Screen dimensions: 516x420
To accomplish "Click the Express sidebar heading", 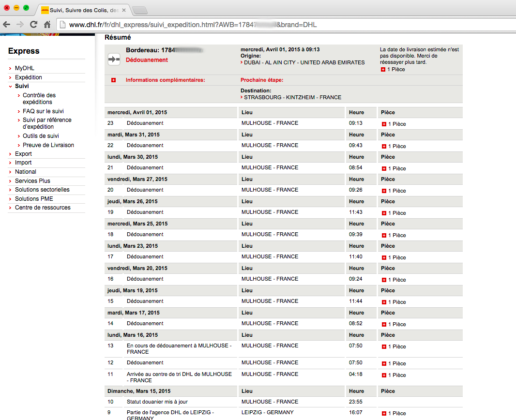I will click(x=24, y=51).
